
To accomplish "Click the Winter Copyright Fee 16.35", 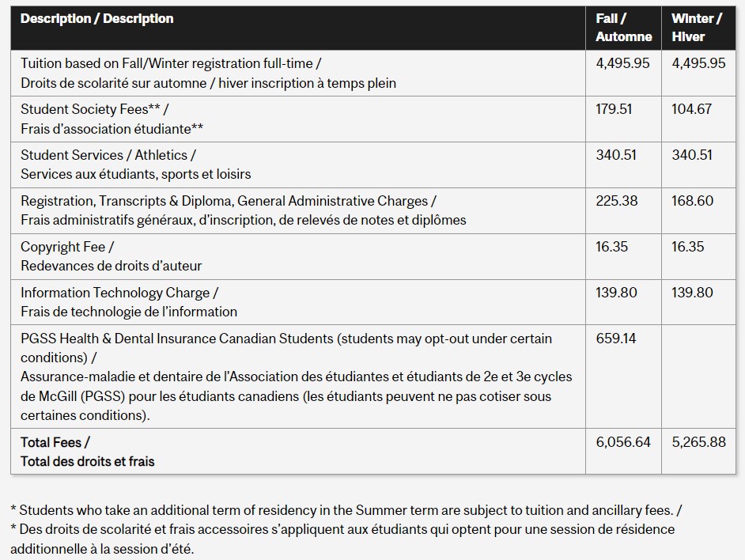I will click(x=688, y=247).
